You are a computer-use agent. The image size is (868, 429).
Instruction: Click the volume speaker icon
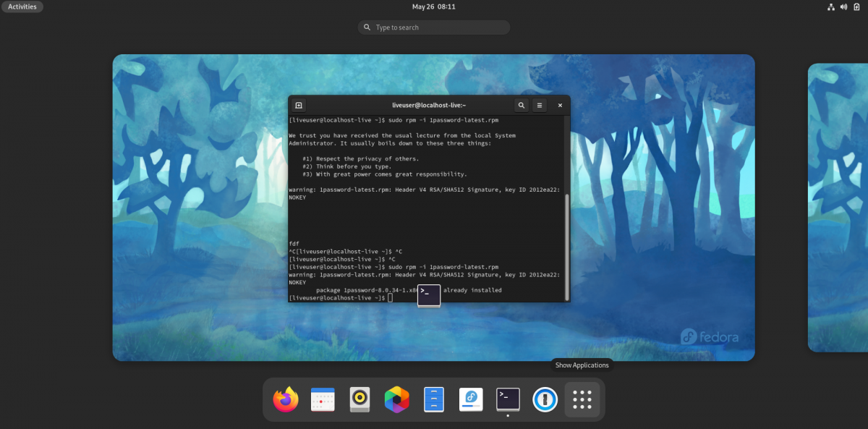click(x=843, y=7)
